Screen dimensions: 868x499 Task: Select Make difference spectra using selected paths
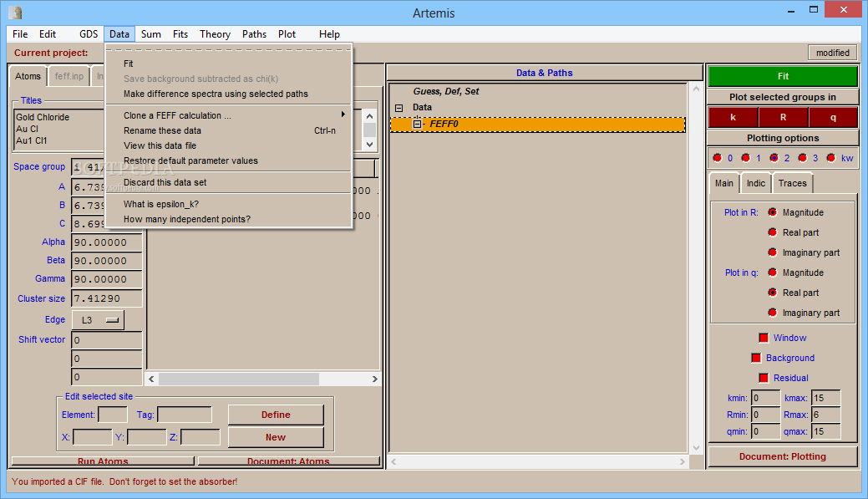229,94
